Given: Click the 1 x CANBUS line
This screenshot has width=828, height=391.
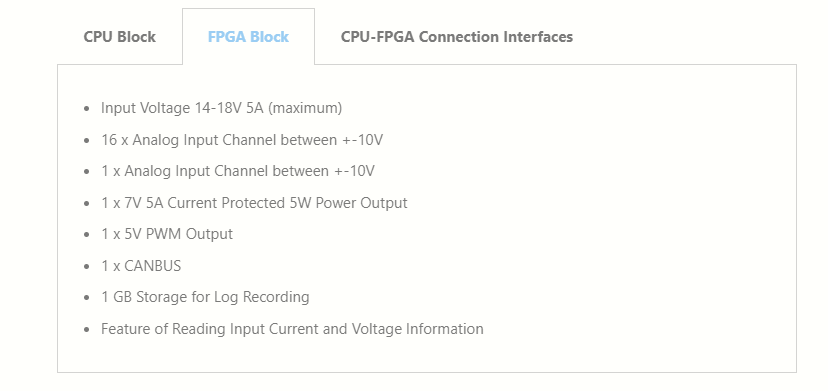Looking at the screenshot, I should [141, 266].
